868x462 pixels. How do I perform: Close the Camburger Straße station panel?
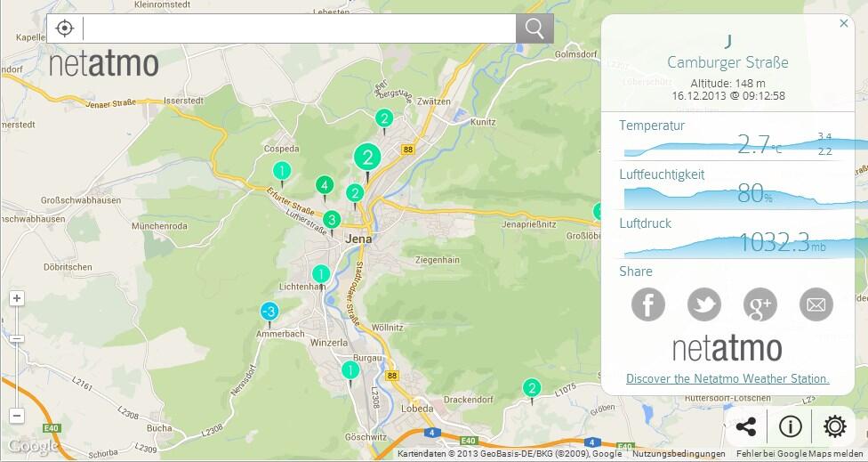(844, 23)
